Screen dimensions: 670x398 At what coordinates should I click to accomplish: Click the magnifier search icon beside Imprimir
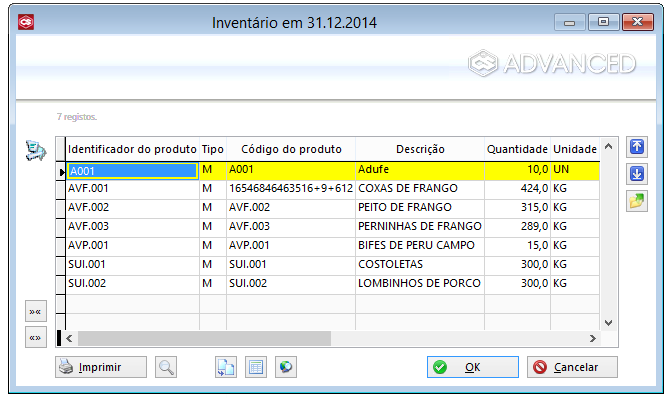(x=166, y=367)
